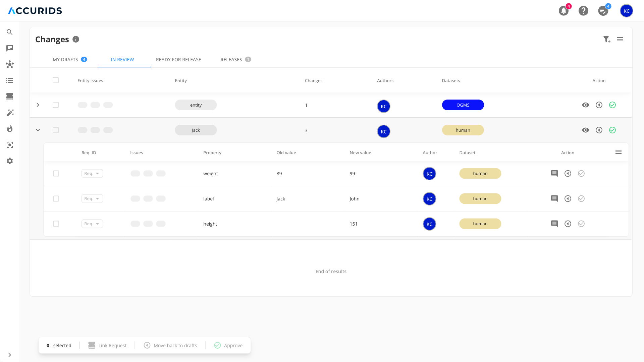Open the graph network icon in sidebar
Screen dimensions: 644x362
pyautogui.click(x=10, y=64)
